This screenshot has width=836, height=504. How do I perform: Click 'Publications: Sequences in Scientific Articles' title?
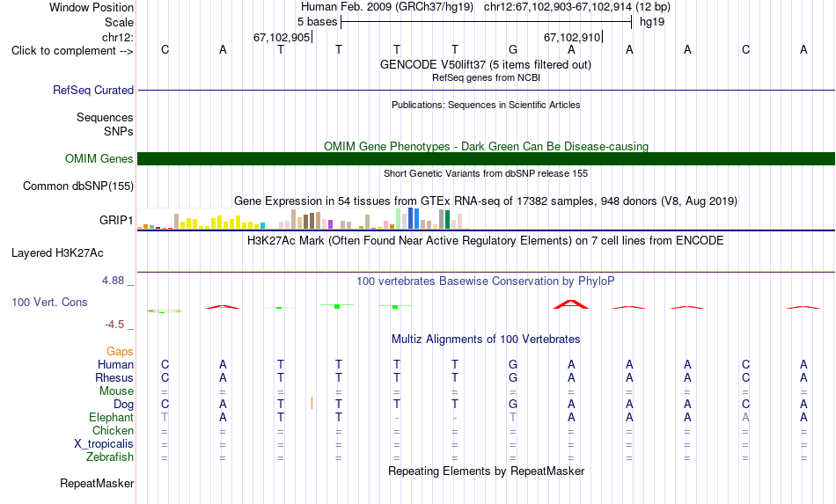tap(486, 105)
